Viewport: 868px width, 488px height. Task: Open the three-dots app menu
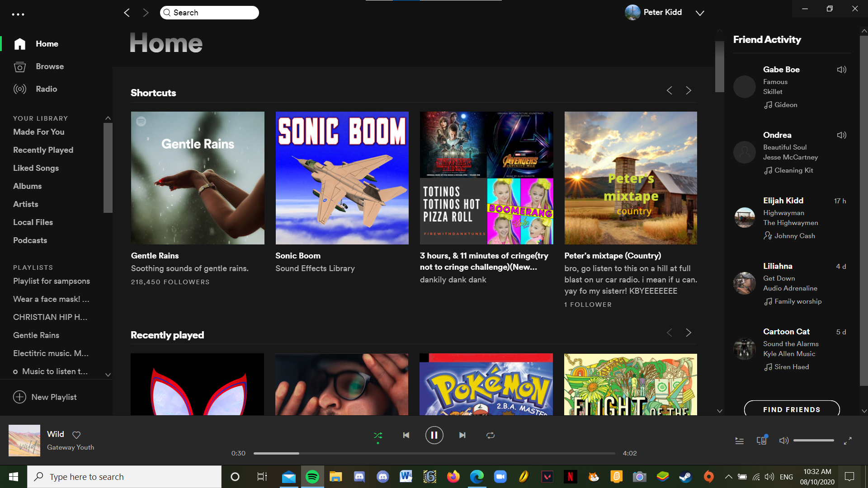(x=18, y=14)
